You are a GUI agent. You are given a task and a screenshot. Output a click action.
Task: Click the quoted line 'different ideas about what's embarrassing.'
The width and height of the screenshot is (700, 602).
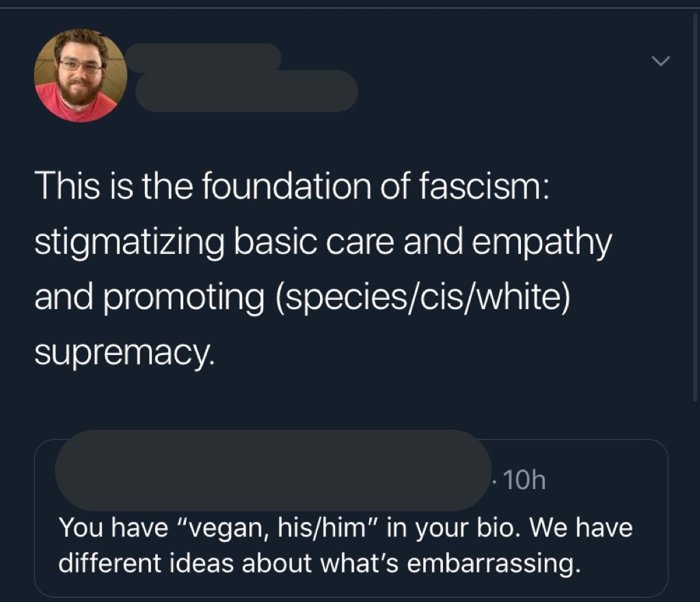[x=320, y=563]
